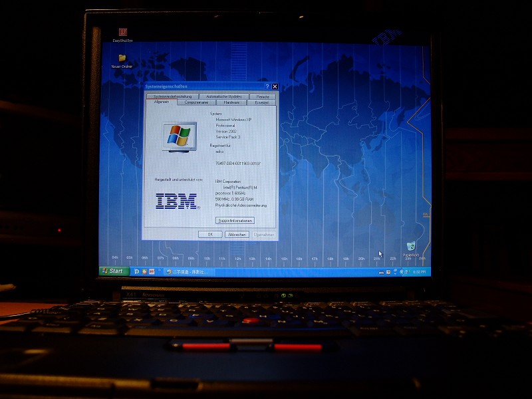
Task: Click the Abbrechen button
Action: pos(237,235)
